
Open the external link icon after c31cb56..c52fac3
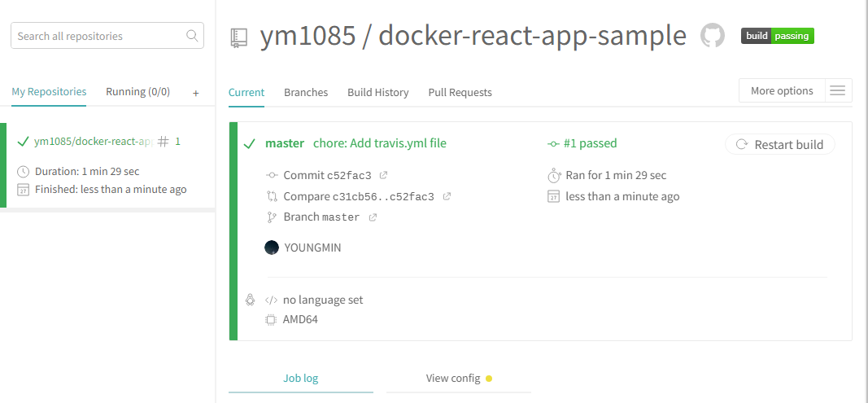pos(447,195)
